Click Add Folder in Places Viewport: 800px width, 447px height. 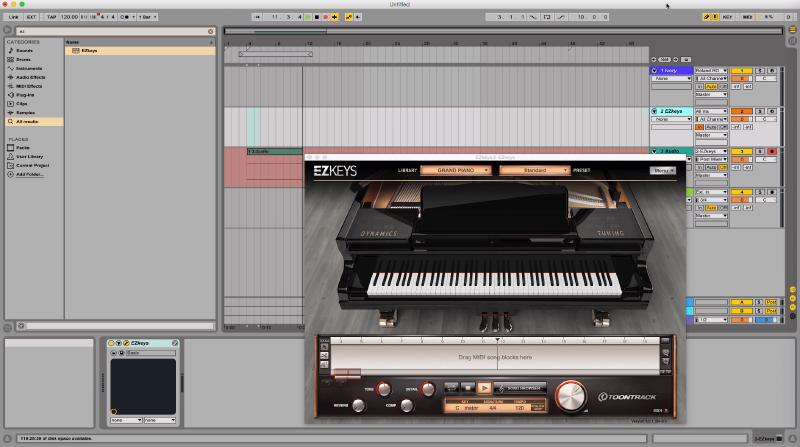[30, 174]
